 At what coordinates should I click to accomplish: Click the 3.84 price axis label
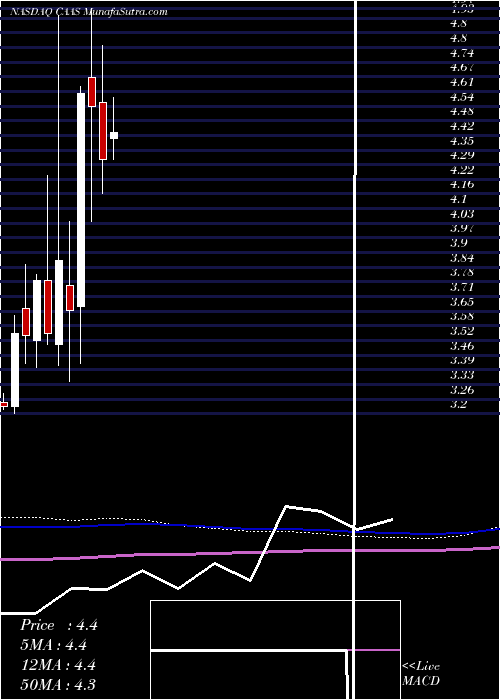pos(462,258)
